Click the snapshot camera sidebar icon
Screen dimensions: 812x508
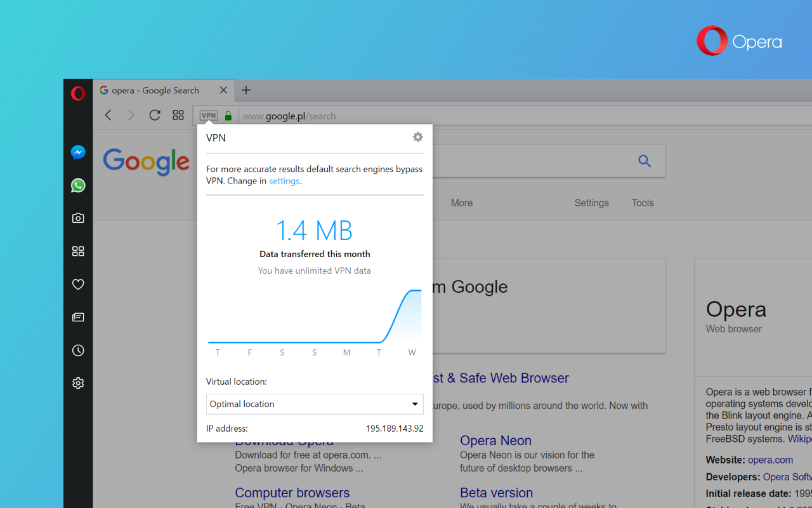[x=78, y=218]
